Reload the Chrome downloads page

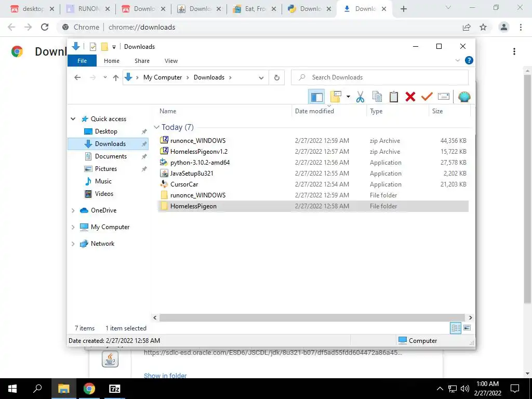[x=45, y=27]
